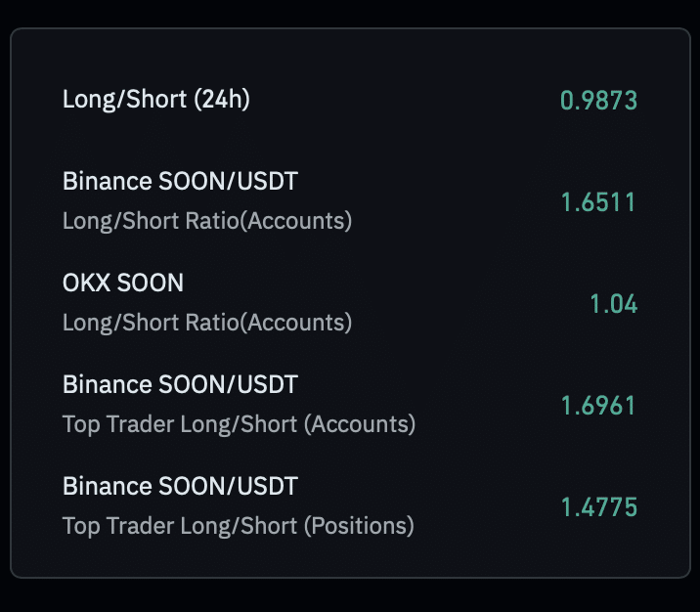700x612 pixels.
Task: Click the Long/Short (24h) label
Action: (156, 99)
